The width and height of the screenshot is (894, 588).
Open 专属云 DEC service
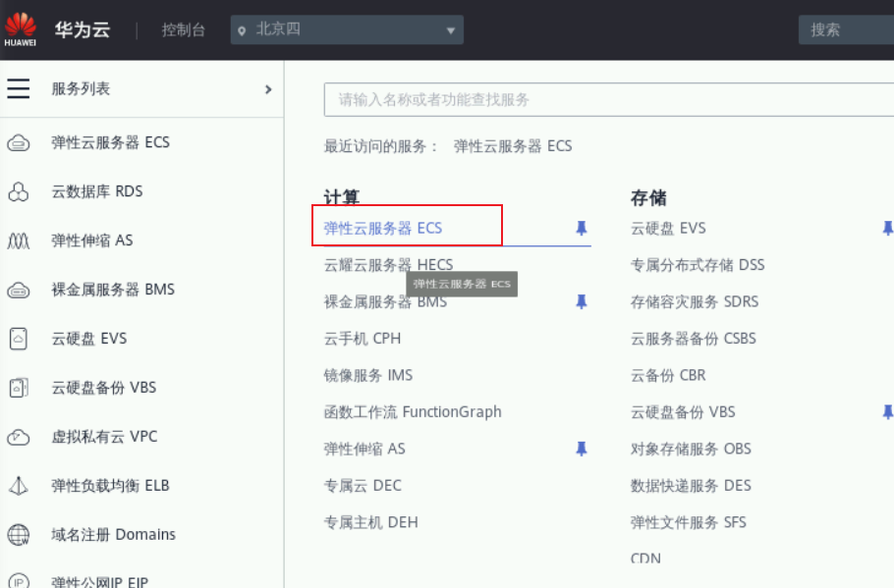point(363,486)
